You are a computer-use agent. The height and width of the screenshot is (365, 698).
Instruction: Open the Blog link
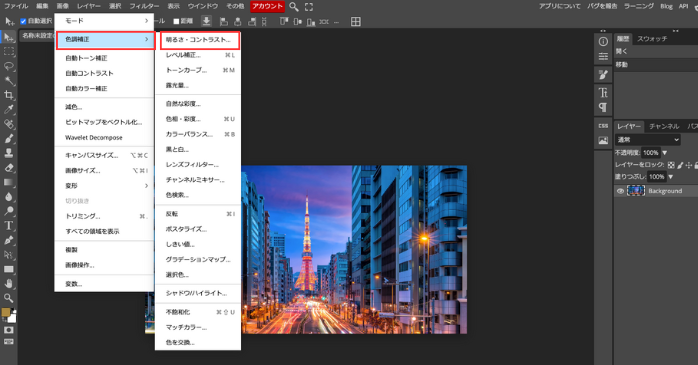[666, 6]
